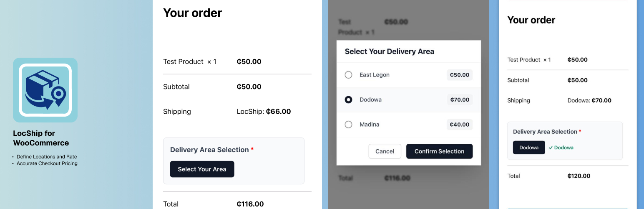Click Cancel in the delivery area dialog
The width and height of the screenshot is (644, 209).
coord(385,151)
